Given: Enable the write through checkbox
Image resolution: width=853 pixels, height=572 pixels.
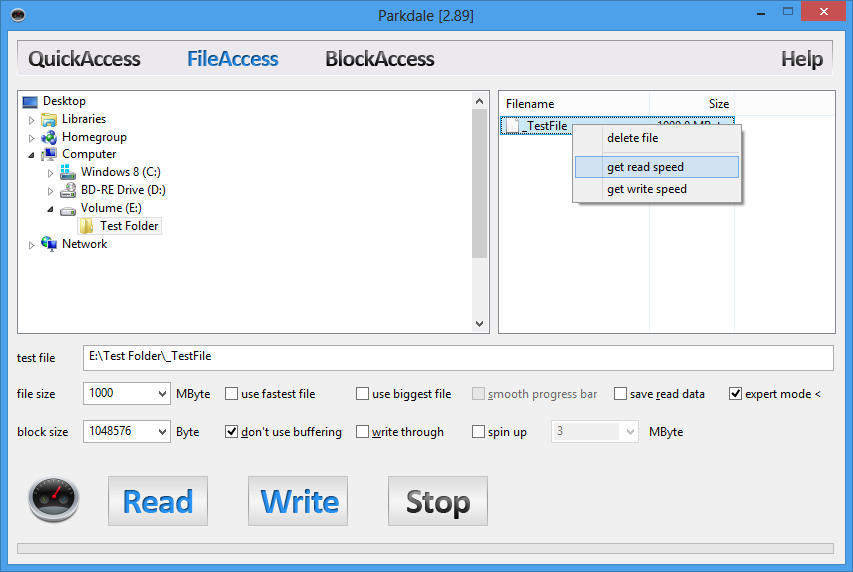Looking at the screenshot, I should point(362,432).
